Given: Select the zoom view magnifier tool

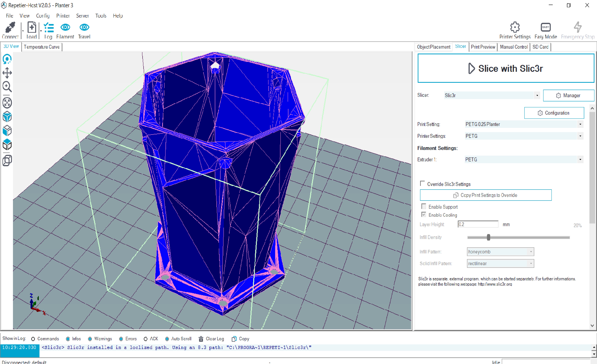Looking at the screenshot, I should coord(7,87).
